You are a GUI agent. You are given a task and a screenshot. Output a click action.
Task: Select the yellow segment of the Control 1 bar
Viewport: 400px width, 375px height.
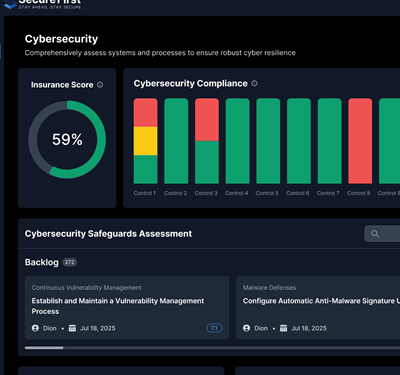coord(146,141)
